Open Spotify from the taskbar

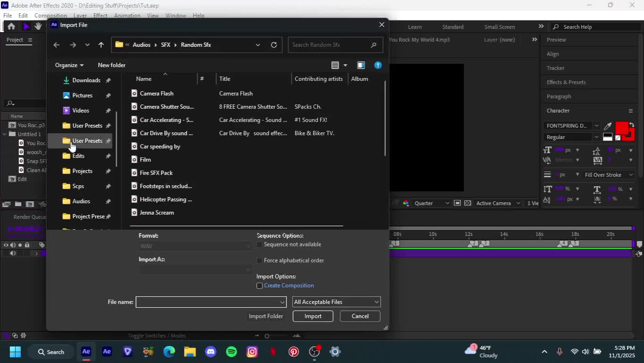coord(231,352)
